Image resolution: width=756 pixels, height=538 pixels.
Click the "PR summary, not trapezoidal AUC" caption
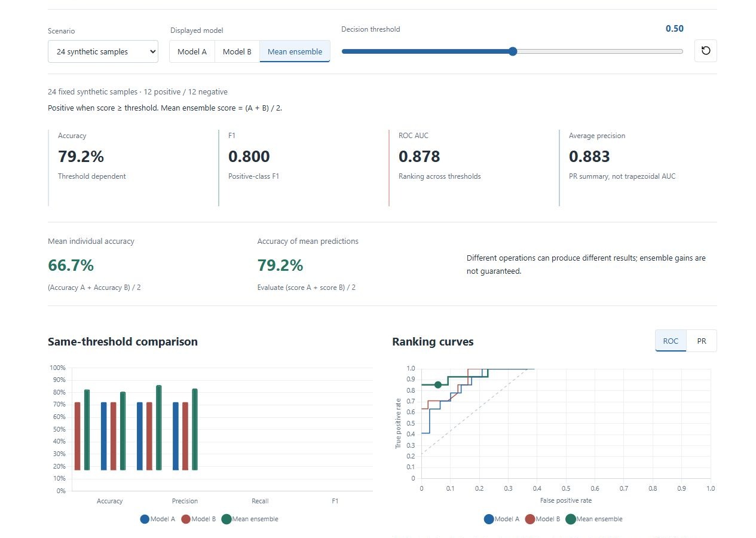pos(622,176)
